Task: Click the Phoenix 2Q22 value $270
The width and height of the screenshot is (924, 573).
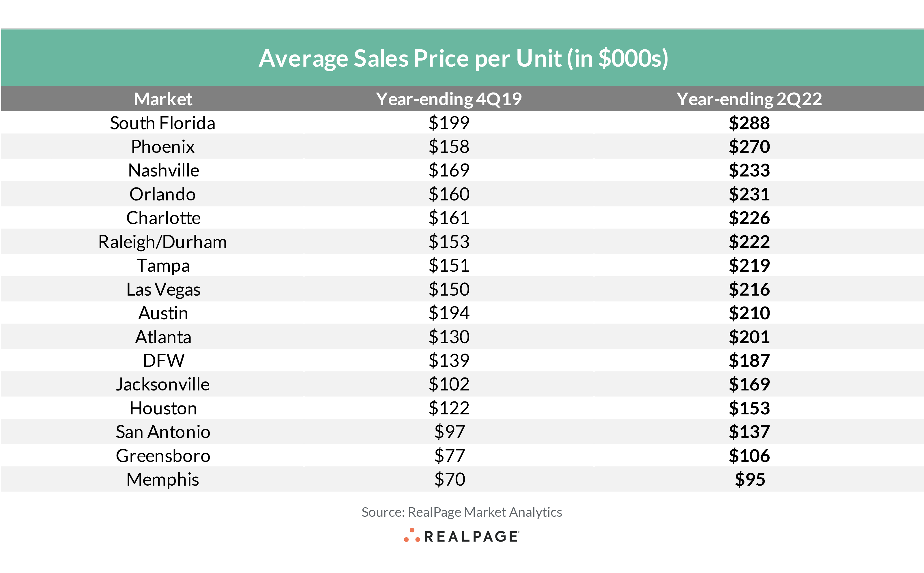Action: pos(749,147)
